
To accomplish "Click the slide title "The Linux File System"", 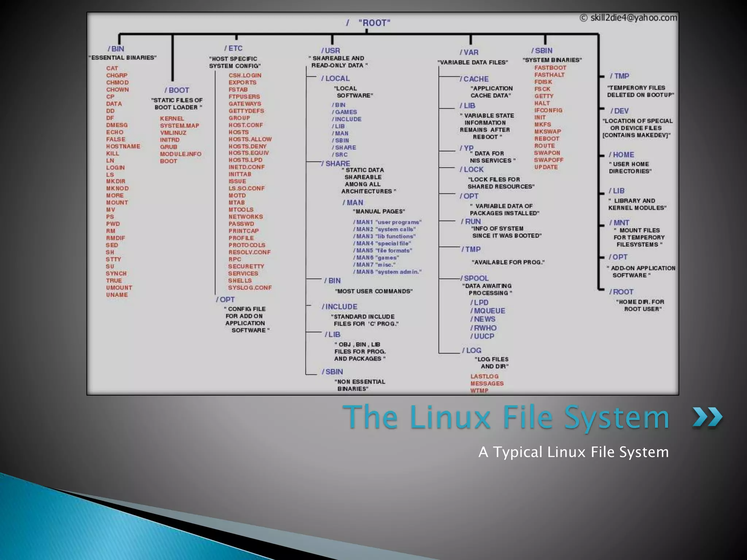I will pyautogui.click(x=506, y=417).
